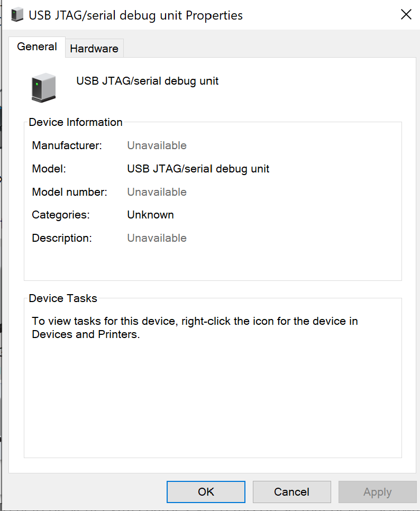420x511 pixels.
Task: Click the Model number label
Action: tap(69, 192)
